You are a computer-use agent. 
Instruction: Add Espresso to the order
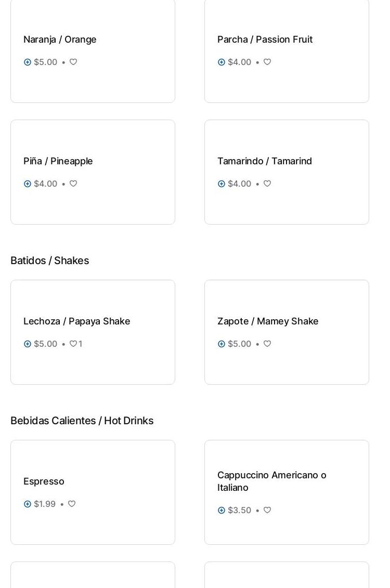click(28, 504)
